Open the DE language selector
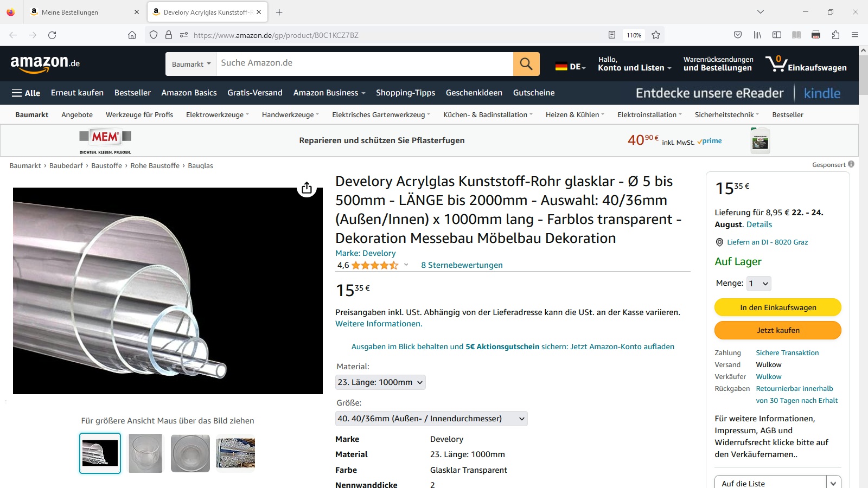This screenshot has height=488, width=868. click(x=570, y=67)
